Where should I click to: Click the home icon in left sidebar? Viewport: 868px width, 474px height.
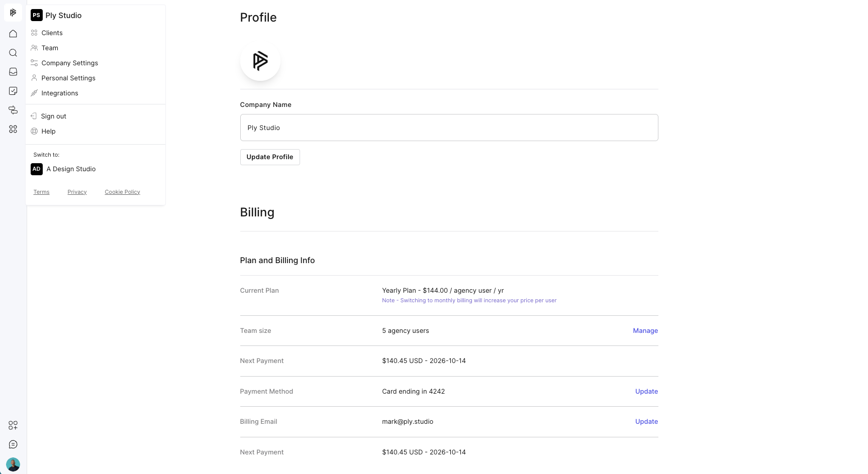(13, 34)
